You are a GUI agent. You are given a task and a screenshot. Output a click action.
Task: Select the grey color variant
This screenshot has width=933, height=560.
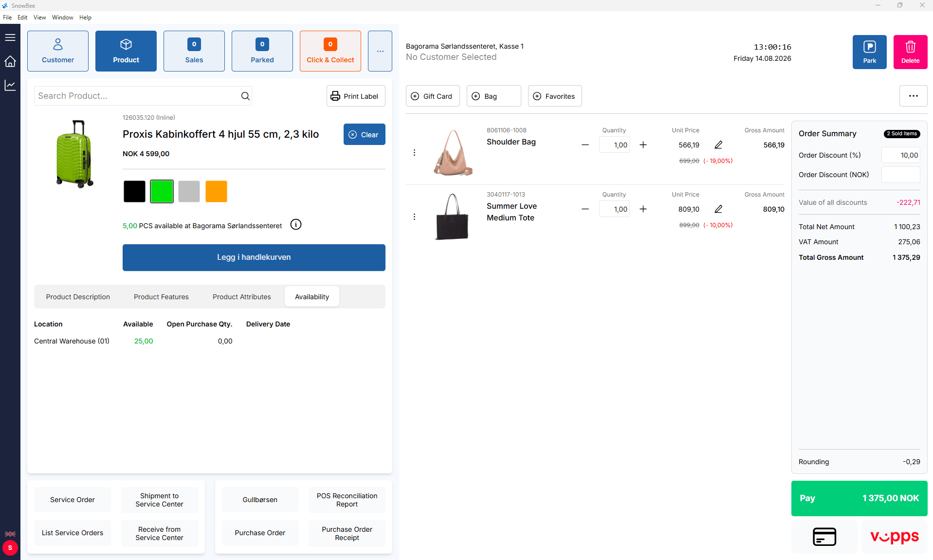coord(189,191)
